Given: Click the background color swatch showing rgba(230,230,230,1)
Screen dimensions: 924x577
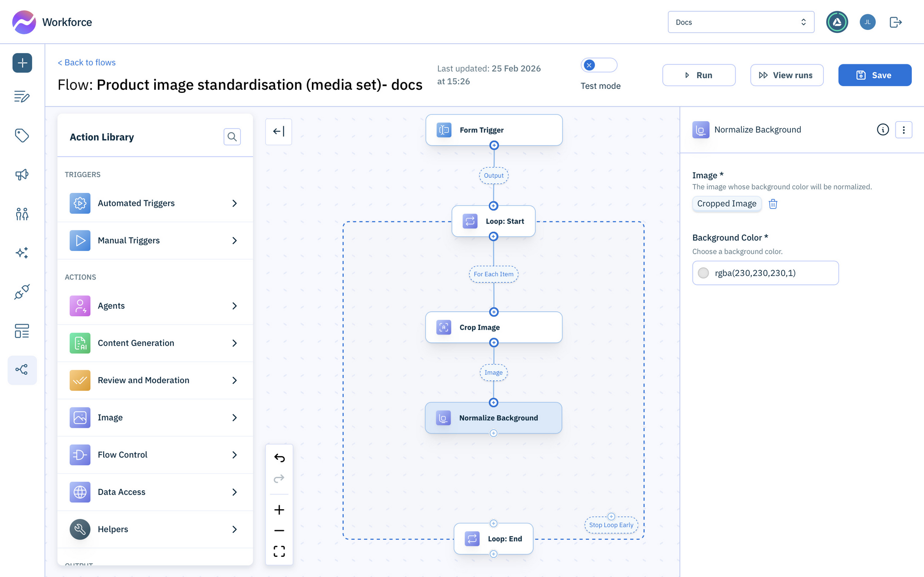Looking at the screenshot, I should coord(703,273).
